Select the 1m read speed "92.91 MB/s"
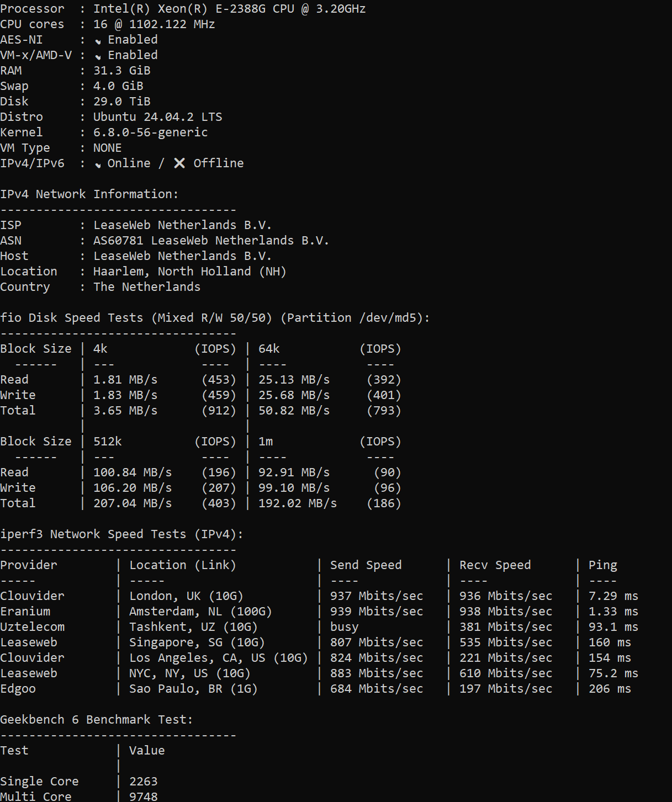 coord(294,472)
